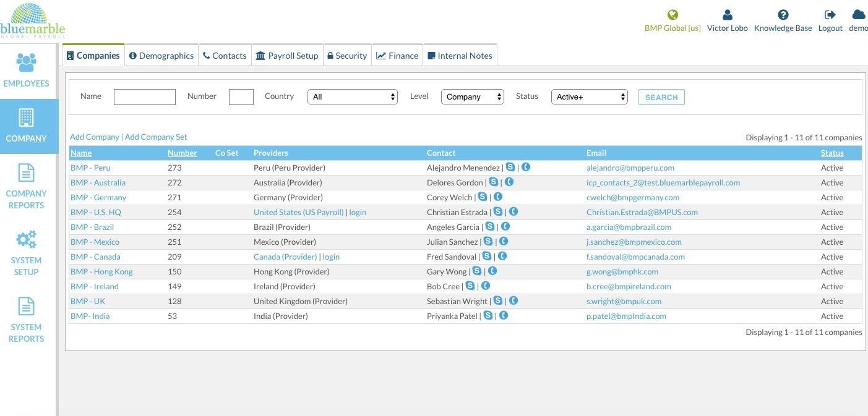Screen dimensions: 868x416
Task: Click Skype icon for Bob Cree
Action: click(470, 286)
